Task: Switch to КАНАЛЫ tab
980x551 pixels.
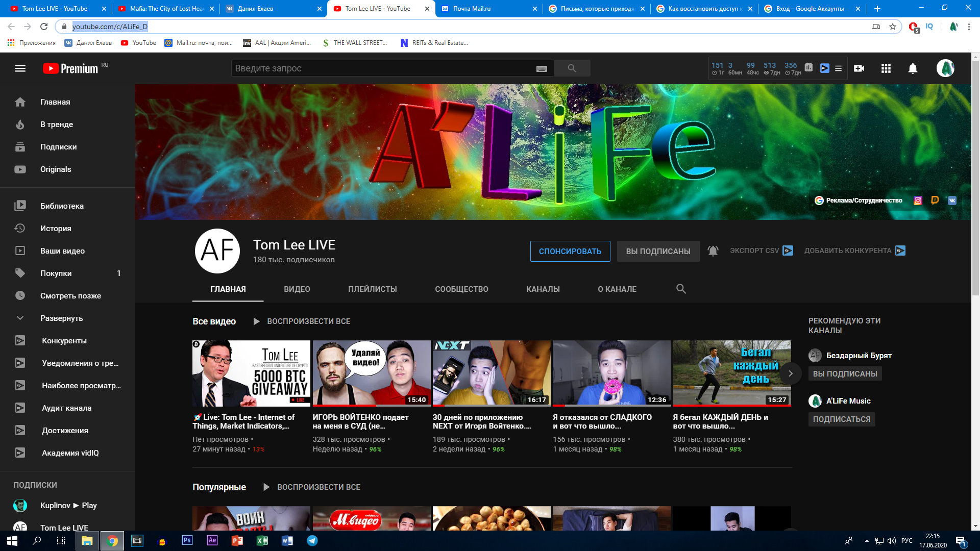Action: [x=543, y=289]
